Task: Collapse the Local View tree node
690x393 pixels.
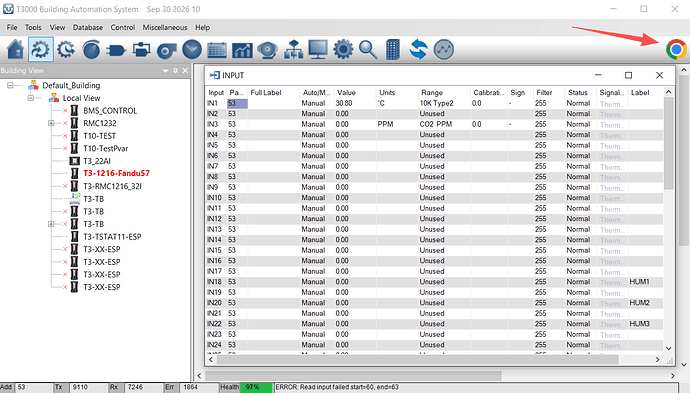Action: pos(31,98)
